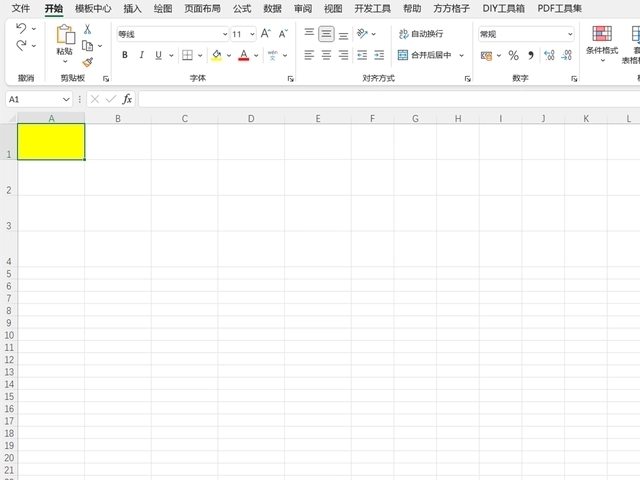The image size is (640, 480).
Task: Toggle bold formatting
Action: click(125, 55)
